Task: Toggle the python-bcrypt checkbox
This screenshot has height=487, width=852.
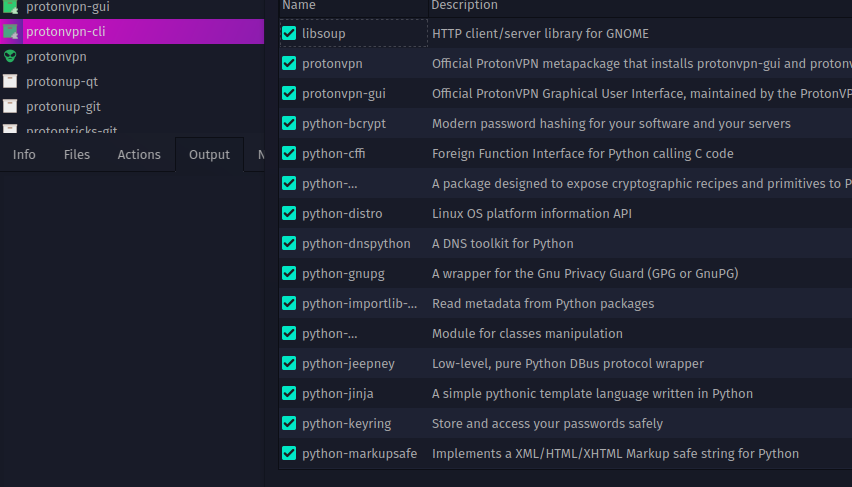Action: (x=289, y=123)
